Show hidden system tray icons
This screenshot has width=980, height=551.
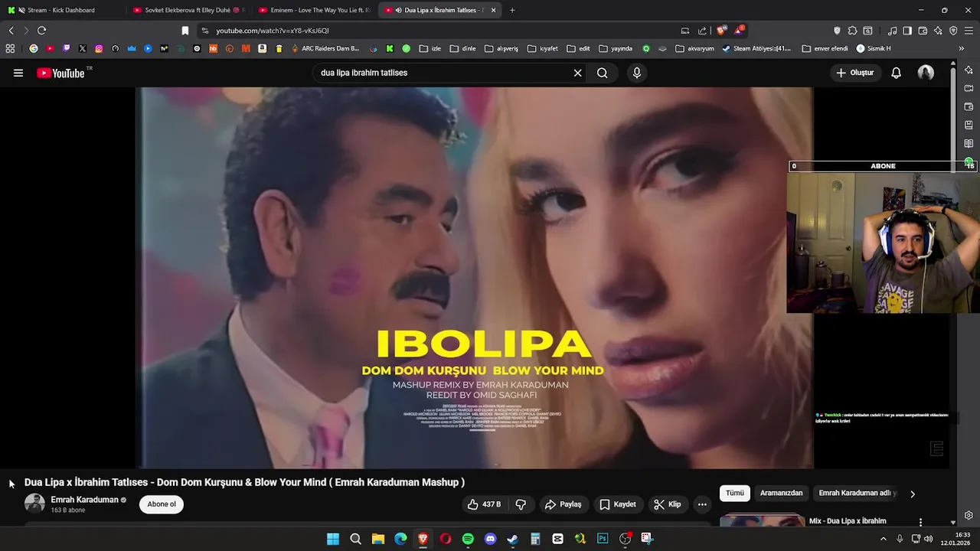click(883, 539)
